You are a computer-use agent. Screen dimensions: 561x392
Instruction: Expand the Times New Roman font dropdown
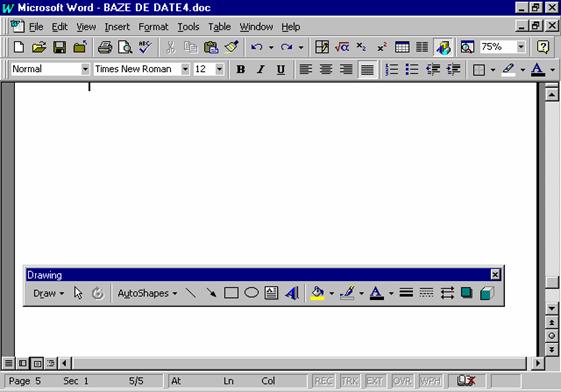tap(185, 69)
